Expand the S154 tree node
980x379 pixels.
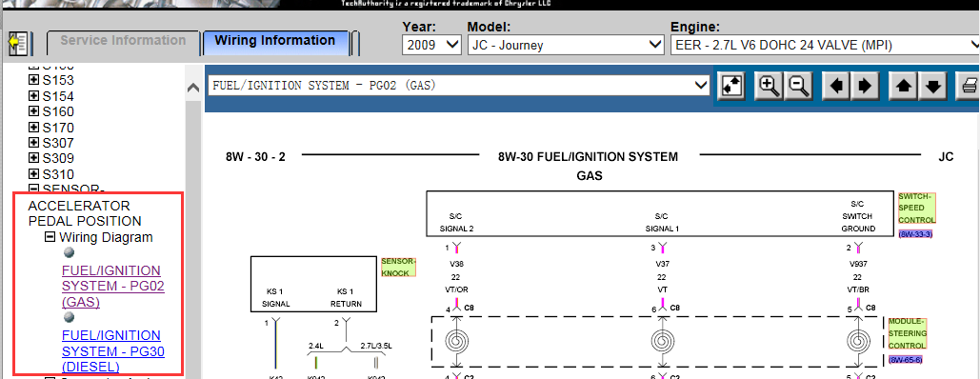34,96
